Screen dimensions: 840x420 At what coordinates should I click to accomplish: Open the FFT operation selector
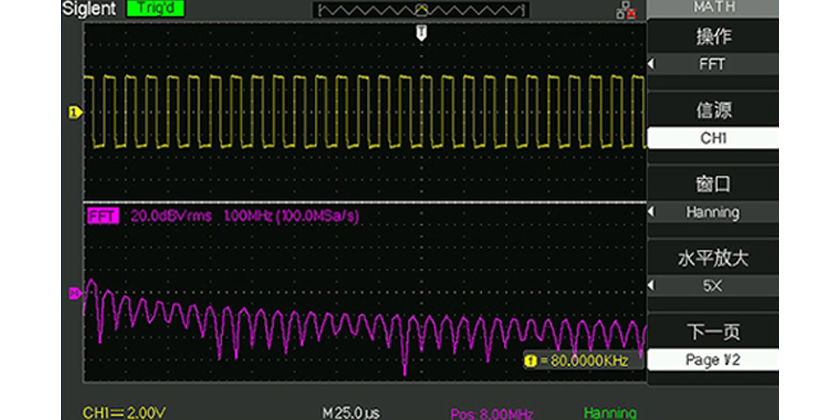(x=714, y=65)
